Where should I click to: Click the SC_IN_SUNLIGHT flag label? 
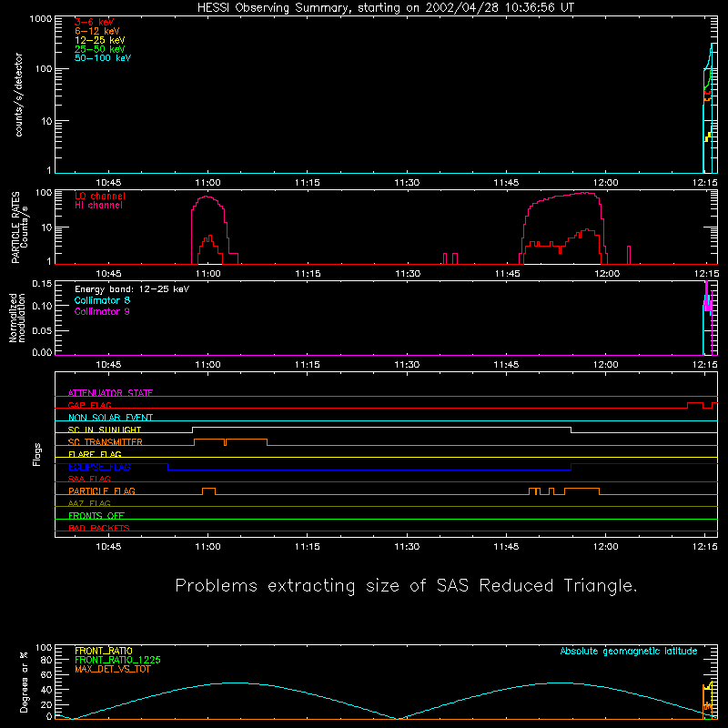(x=105, y=430)
